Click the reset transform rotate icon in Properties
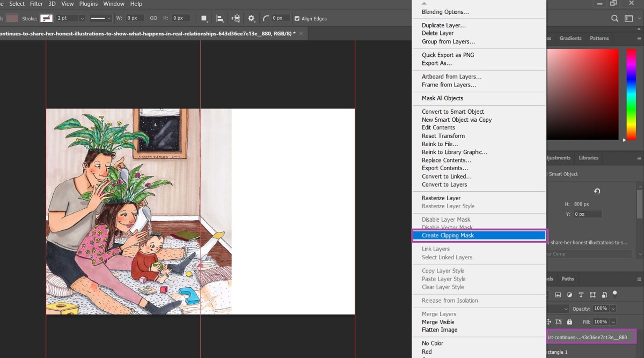The width and height of the screenshot is (644, 358). tap(597, 191)
